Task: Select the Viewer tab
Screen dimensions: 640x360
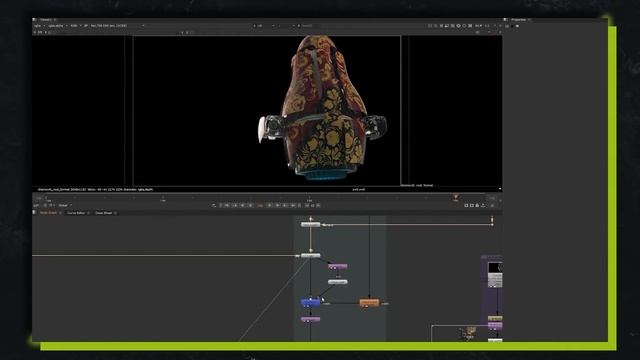Action: pyautogui.click(x=46, y=20)
